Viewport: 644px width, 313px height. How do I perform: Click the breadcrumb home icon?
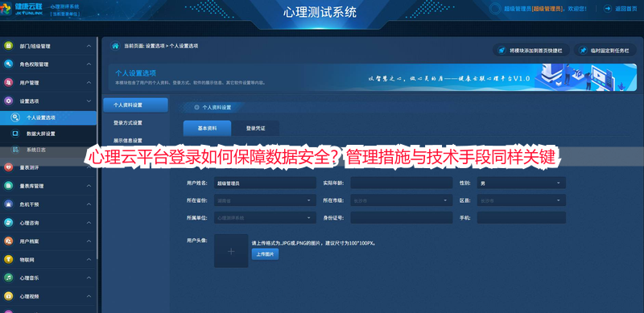115,46
